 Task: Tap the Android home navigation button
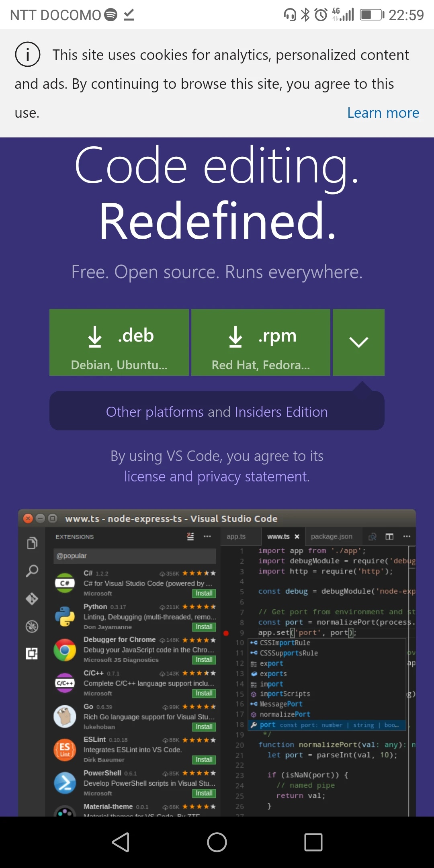point(217,842)
